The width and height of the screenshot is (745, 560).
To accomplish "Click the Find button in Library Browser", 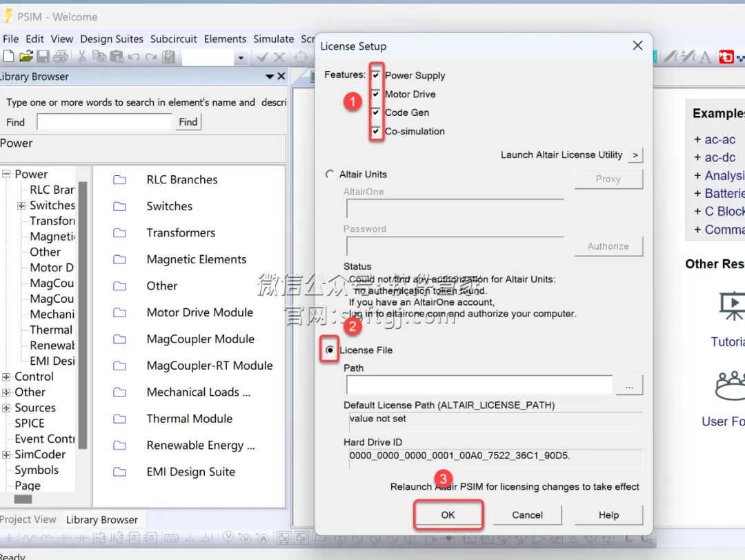I will 188,122.
